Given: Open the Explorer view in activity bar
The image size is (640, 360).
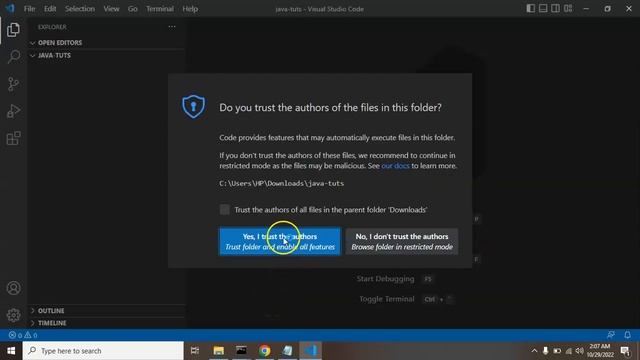Looking at the screenshot, I should (x=13, y=30).
